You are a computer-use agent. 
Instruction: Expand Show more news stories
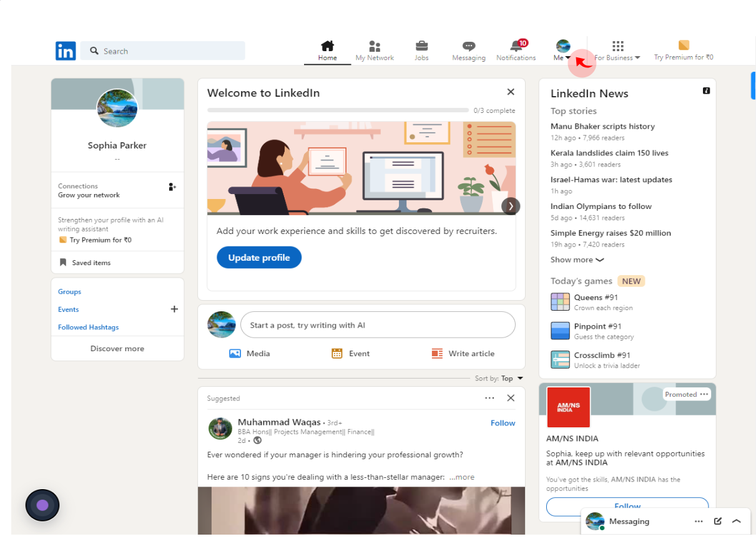click(577, 260)
